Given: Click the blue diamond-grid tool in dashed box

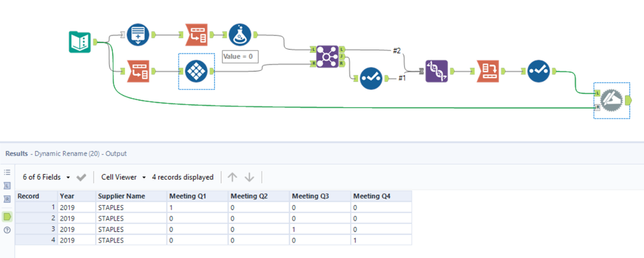Looking at the screenshot, I should click(x=195, y=71).
